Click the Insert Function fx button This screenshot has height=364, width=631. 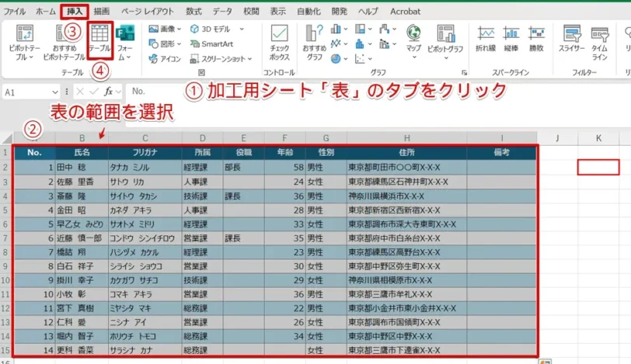108,92
